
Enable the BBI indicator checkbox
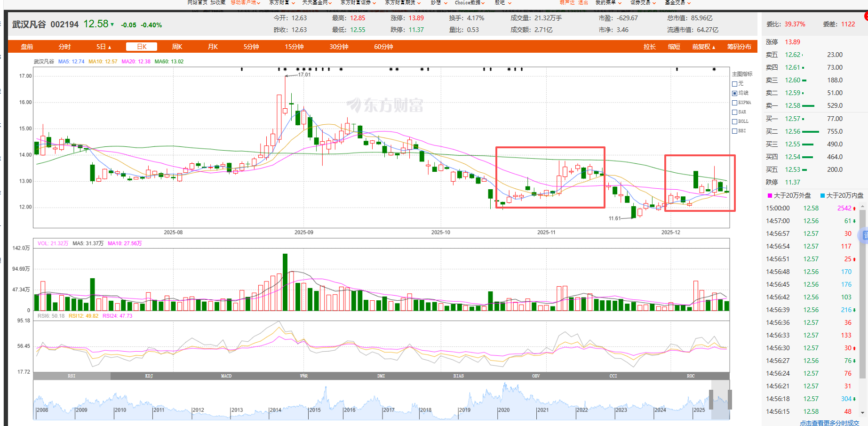pyautogui.click(x=734, y=131)
